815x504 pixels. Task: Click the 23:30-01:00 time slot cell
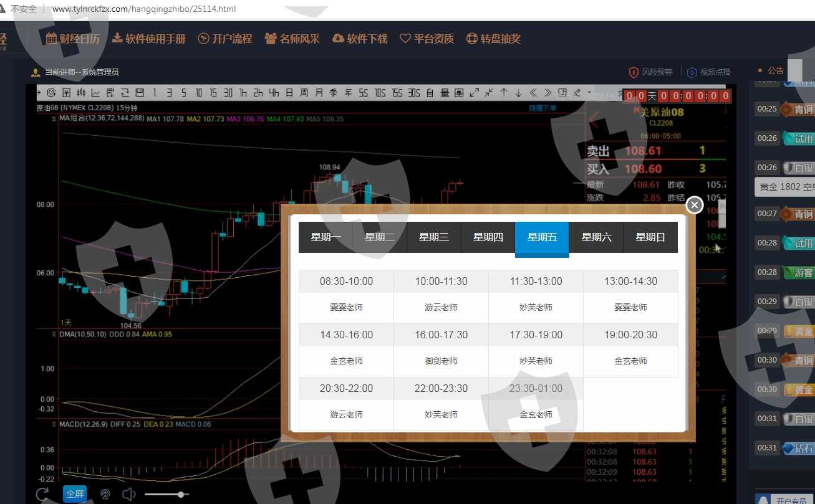pyautogui.click(x=536, y=389)
